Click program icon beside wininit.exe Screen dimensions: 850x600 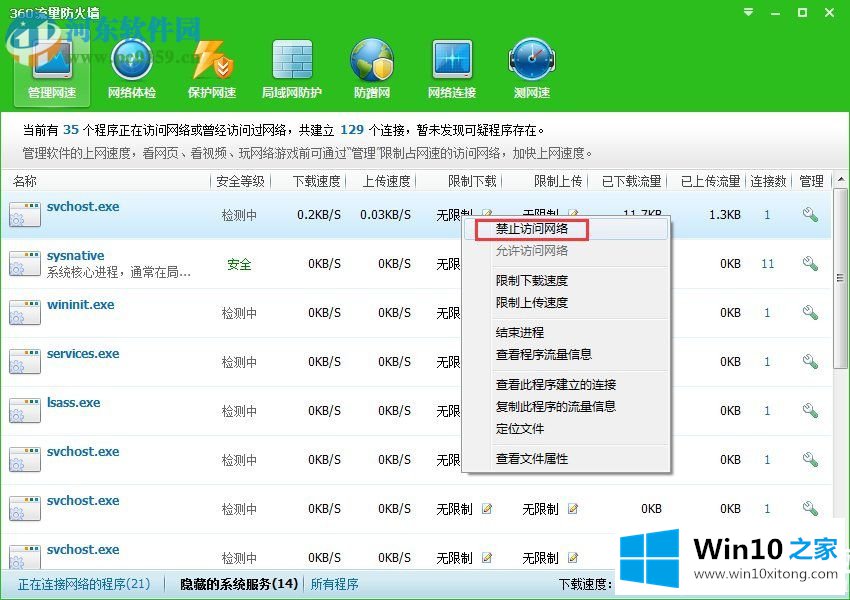[x=24, y=312]
